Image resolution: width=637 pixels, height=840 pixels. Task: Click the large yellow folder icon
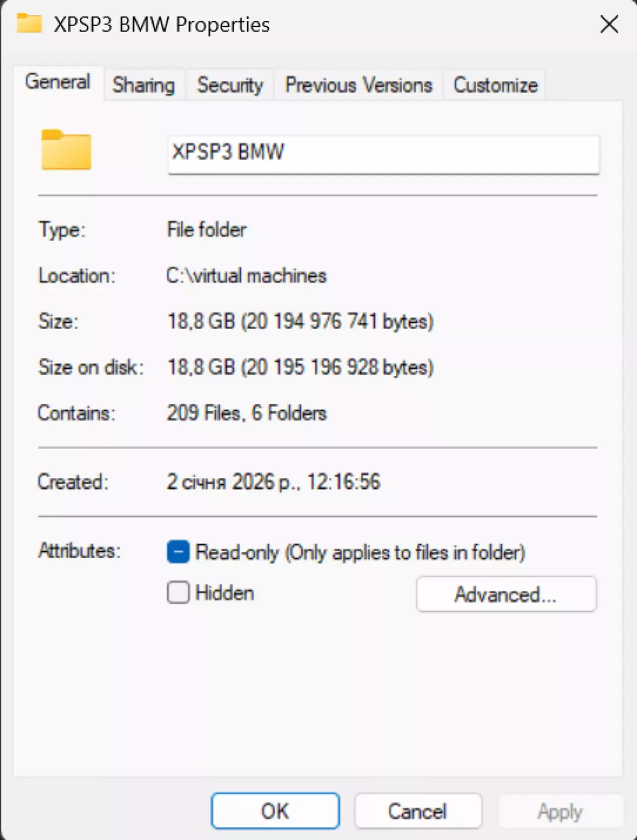coord(66,150)
